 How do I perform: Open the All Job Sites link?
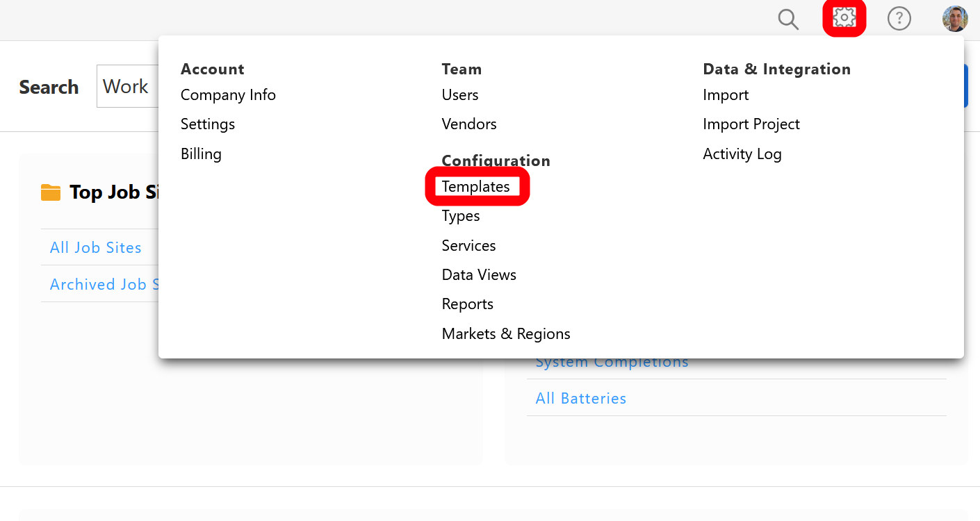point(96,248)
